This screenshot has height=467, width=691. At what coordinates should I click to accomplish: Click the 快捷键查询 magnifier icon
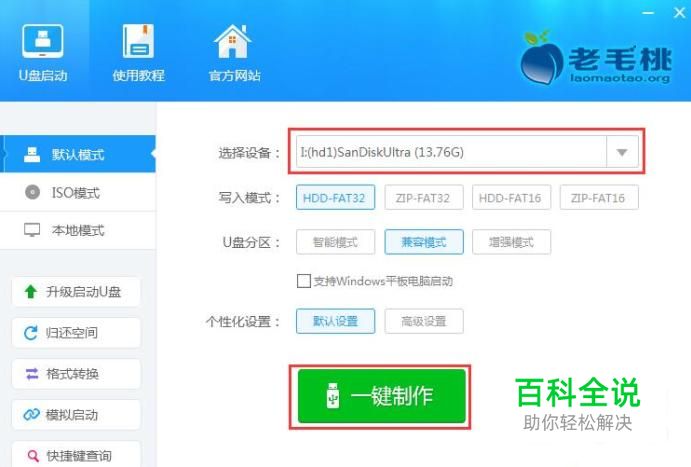[x=33, y=455]
